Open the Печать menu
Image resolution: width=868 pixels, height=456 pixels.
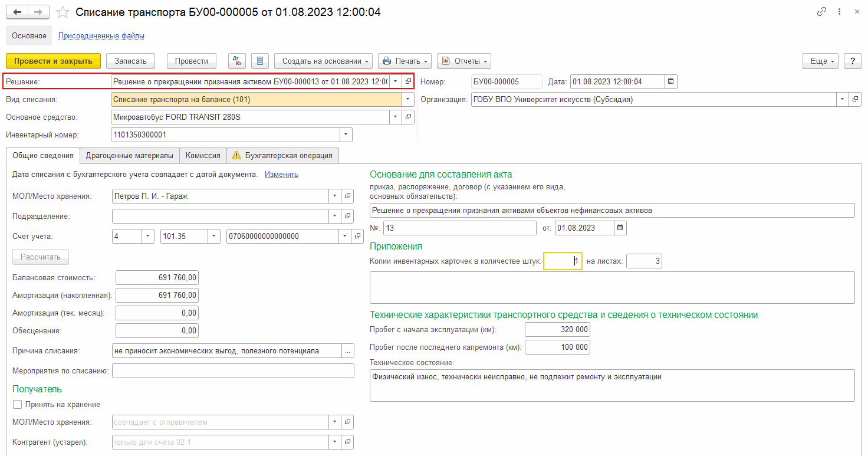(405, 61)
